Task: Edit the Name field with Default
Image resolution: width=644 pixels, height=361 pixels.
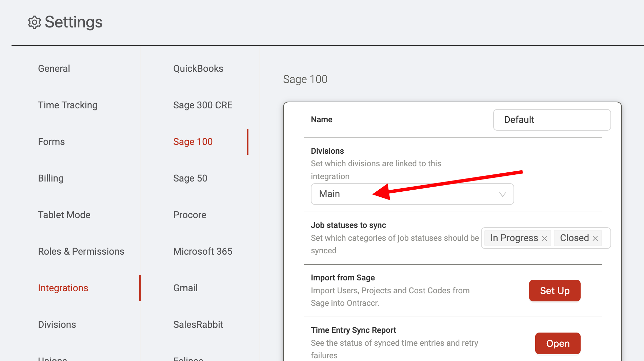Action: [x=552, y=120]
